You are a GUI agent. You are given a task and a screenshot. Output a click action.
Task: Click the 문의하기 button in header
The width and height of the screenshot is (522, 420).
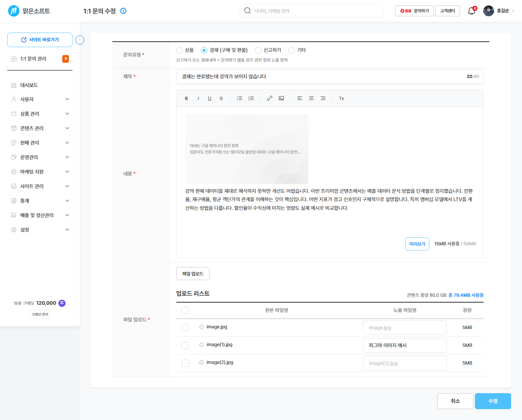coord(414,11)
